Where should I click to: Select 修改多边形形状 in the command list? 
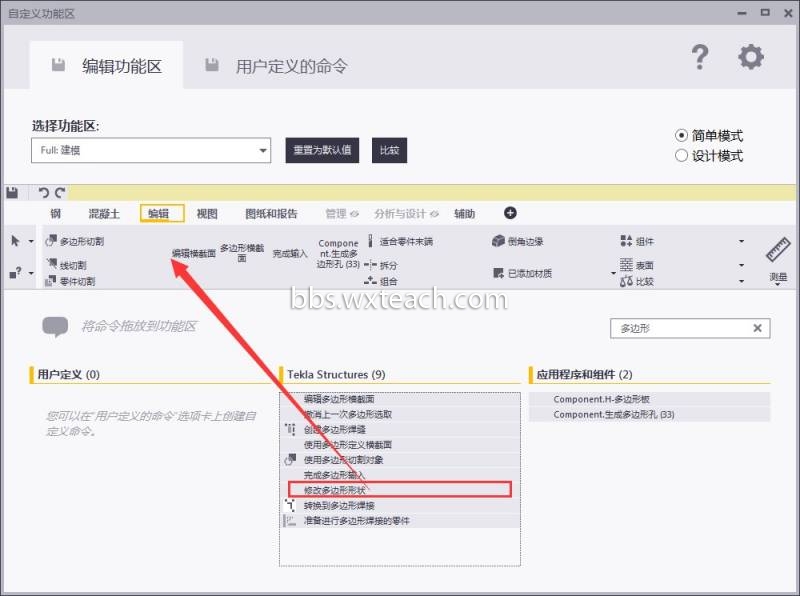[x=399, y=489]
